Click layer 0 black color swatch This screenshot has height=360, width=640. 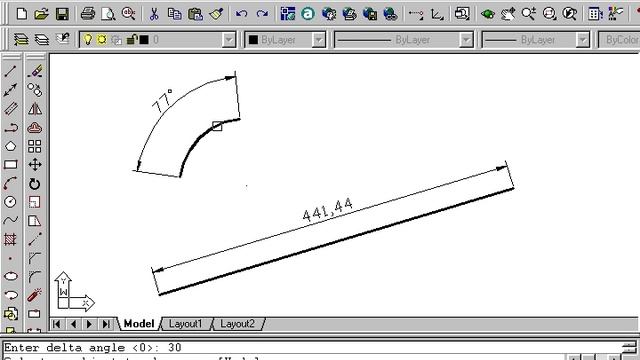(144, 40)
